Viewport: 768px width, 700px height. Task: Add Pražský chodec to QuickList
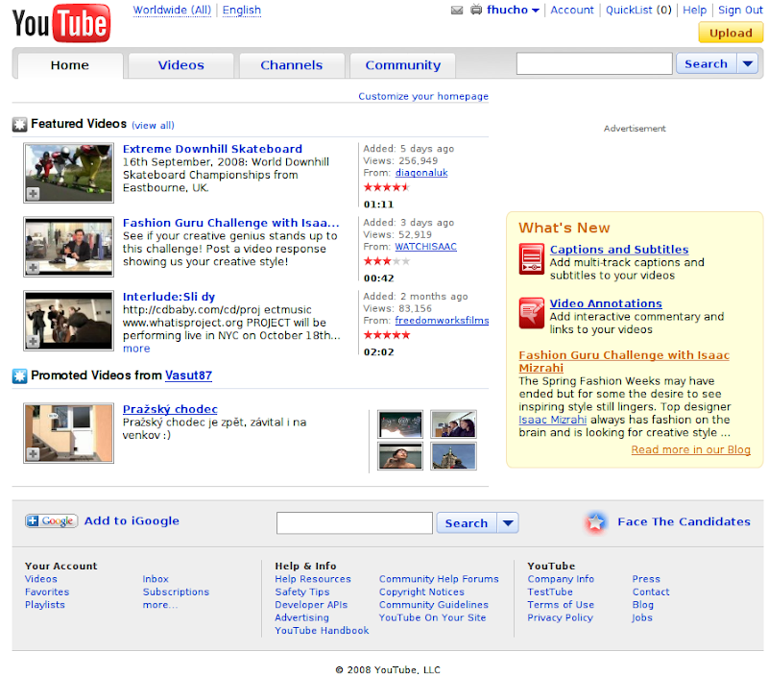coord(33,454)
